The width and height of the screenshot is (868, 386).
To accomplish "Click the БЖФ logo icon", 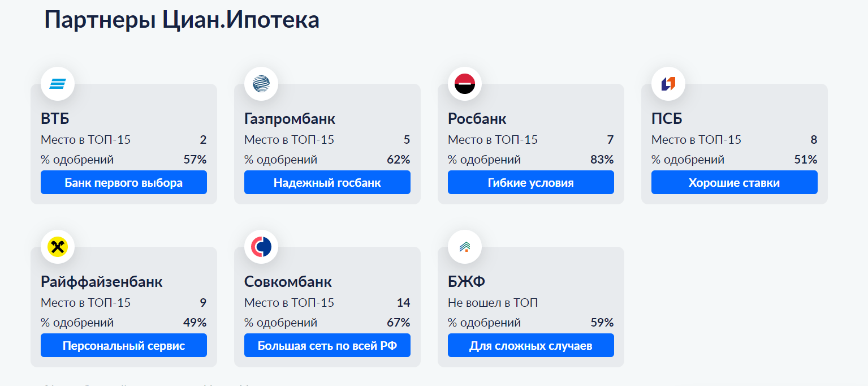I will click(464, 246).
